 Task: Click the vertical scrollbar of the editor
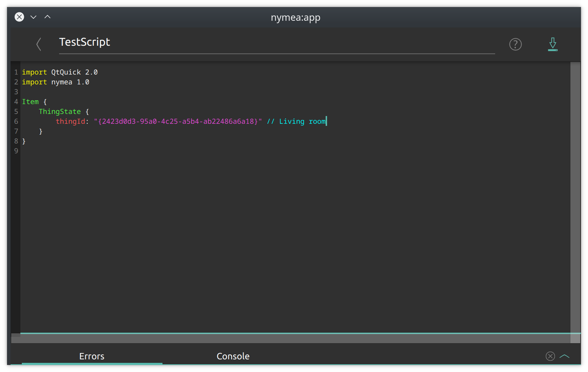(575, 197)
